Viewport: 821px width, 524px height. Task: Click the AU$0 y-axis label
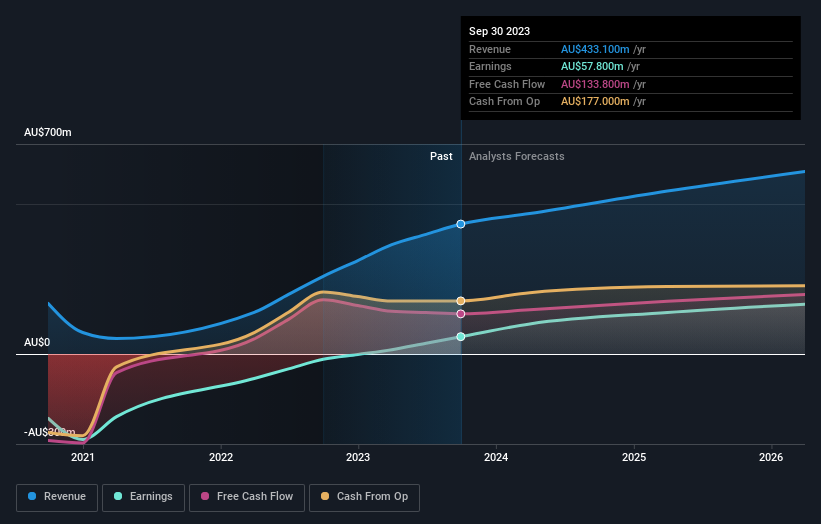coord(37,342)
